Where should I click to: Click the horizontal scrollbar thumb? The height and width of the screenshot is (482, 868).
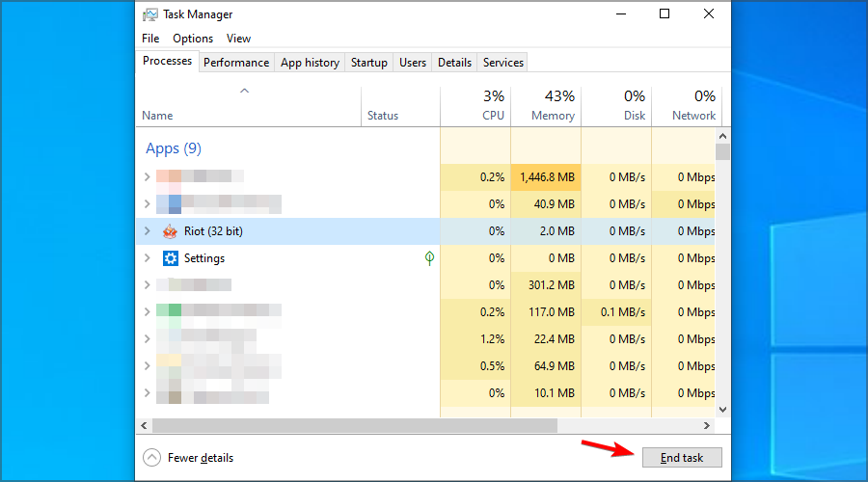pos(355,425)
